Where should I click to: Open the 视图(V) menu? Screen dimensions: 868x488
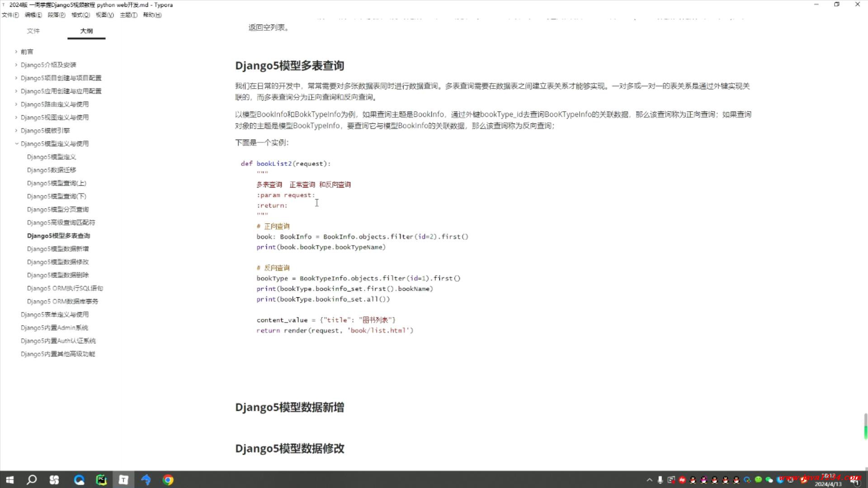tap(104, 15)
